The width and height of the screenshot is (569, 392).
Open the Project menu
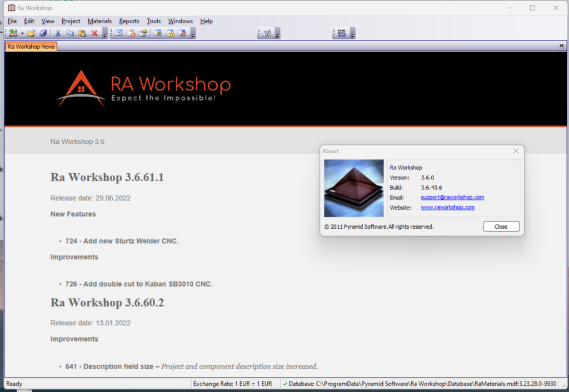(x=71, y=21)
